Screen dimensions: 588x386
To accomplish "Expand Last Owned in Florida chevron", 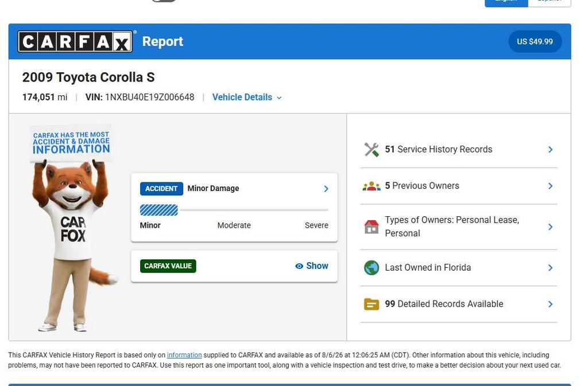I will click(550, 267).
